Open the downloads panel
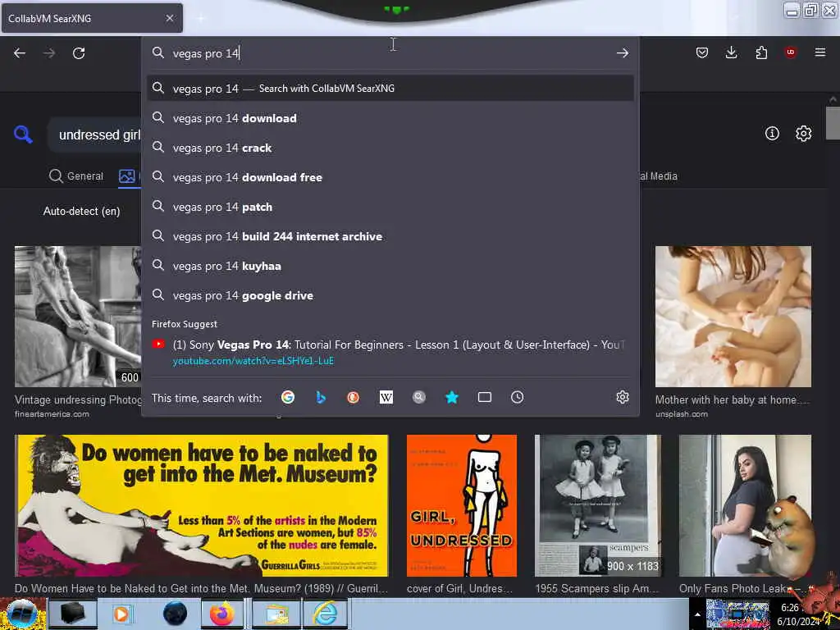Image resolution: width=840 pixels, height=630 pixels. [731, 52]
